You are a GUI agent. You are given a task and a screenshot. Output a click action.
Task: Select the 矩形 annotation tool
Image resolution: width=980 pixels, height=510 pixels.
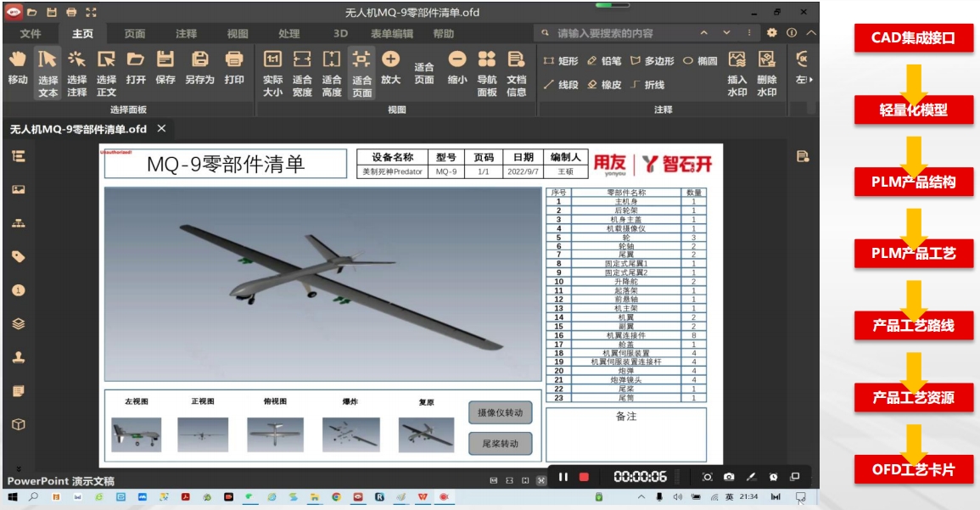click(x=561, y=60)
